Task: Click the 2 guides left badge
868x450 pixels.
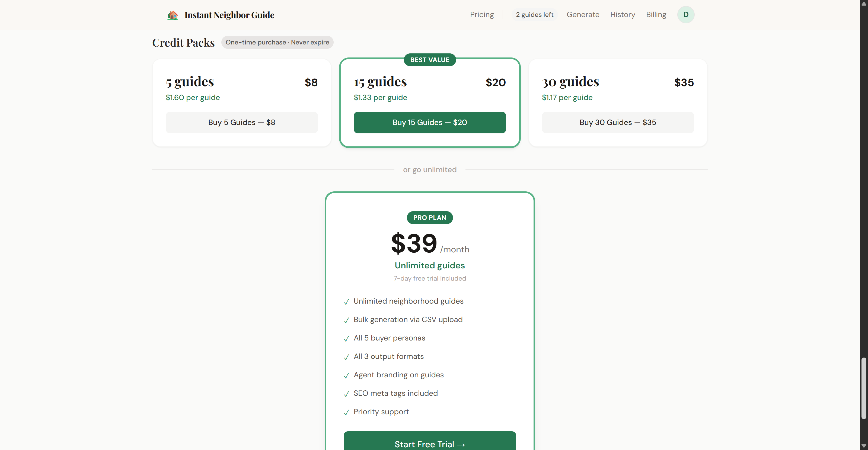Action: (534, 14)
